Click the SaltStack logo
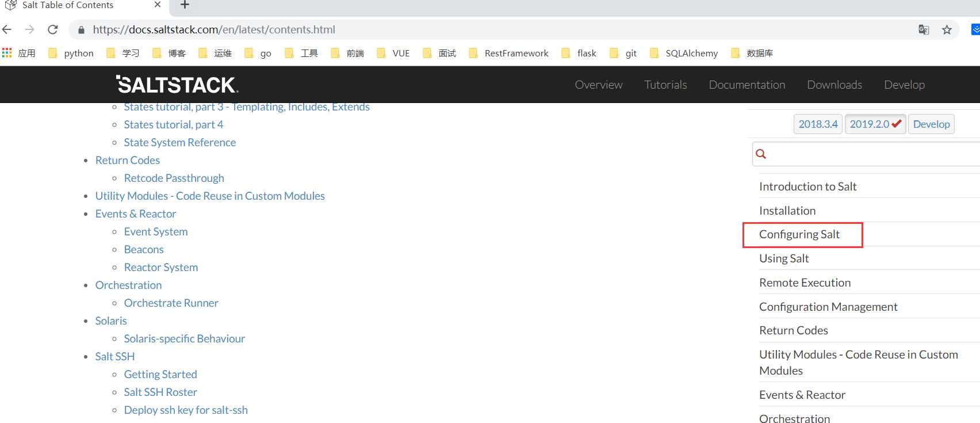The width and height of the screenshot is (980, 423). 177,85
